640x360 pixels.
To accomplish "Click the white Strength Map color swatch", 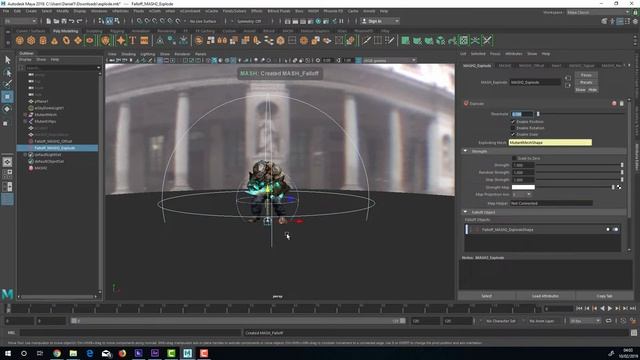I will (x=523, y=187).
